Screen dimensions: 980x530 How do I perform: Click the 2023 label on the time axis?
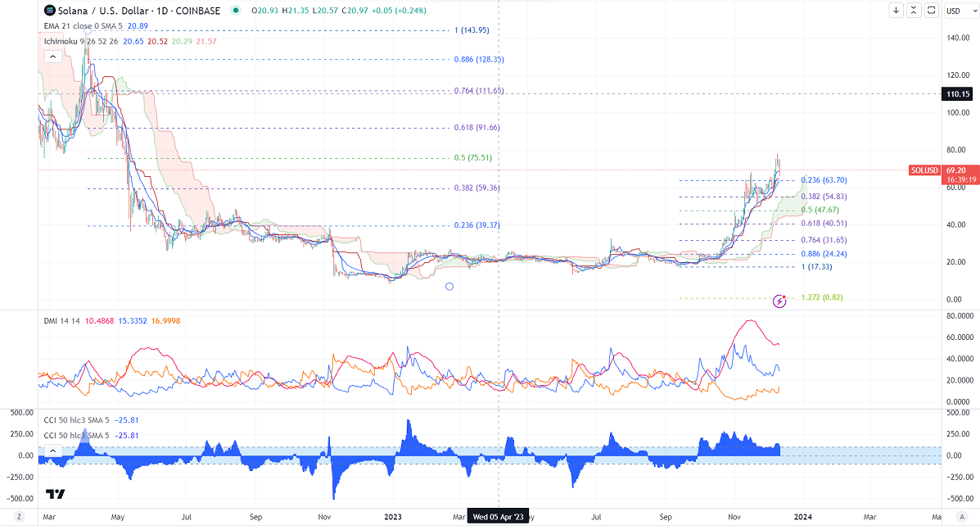click(x=393, y=517)
